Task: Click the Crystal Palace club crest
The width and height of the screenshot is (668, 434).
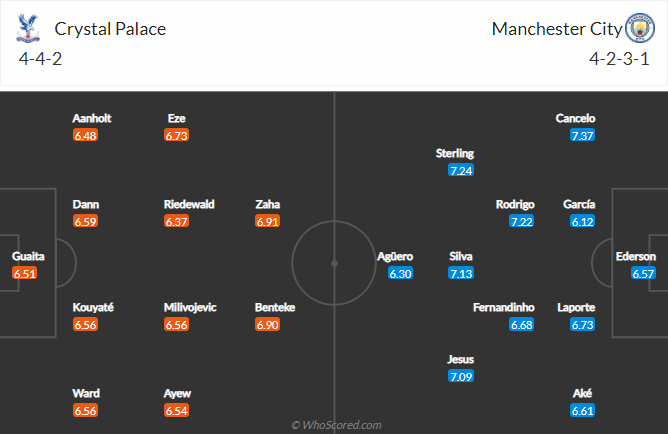Action: [x=28, y=28]
